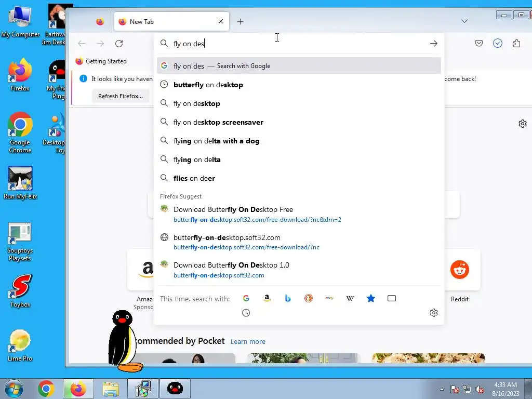532x399 pixels.
Task: Open the taskbar clock showing 4:33 AM
Action: [x=506, y=389]
